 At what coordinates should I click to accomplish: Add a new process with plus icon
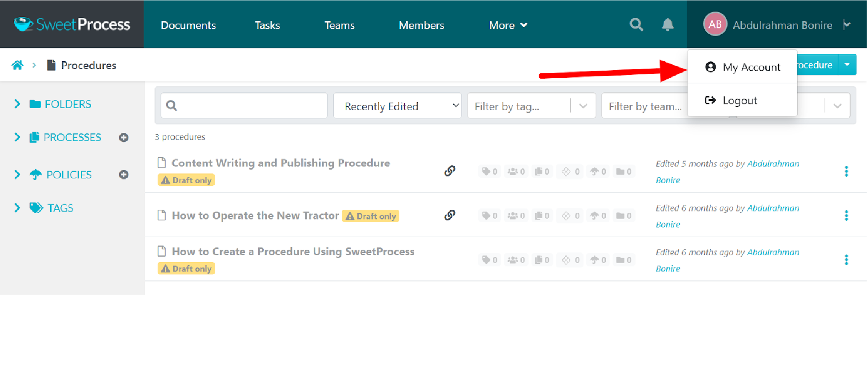point(124,138)
